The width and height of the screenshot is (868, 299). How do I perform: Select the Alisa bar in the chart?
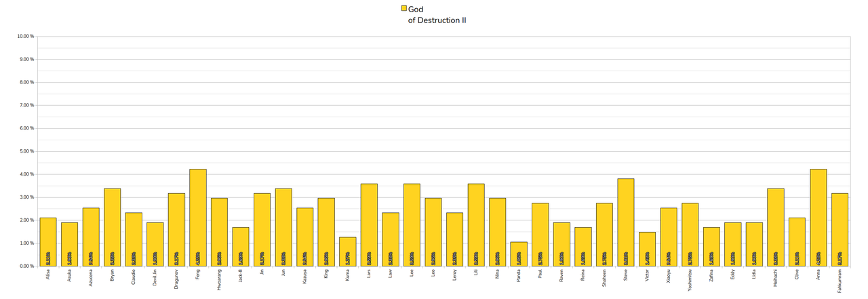pyautogui.click(x=48, y=242)
